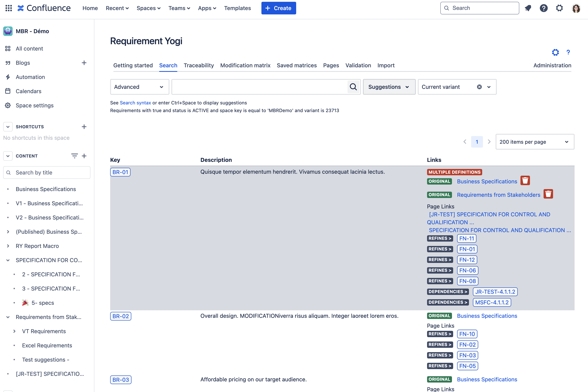This screenshot has width=588, height=392.
Task: Open Space settings via the gear icon
Action: point(8,105)
